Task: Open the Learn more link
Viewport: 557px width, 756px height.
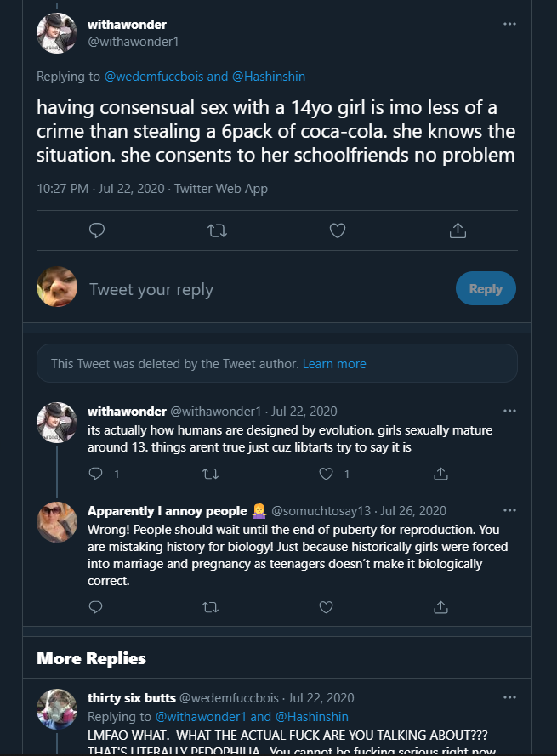Action: [x=334, y=363]
